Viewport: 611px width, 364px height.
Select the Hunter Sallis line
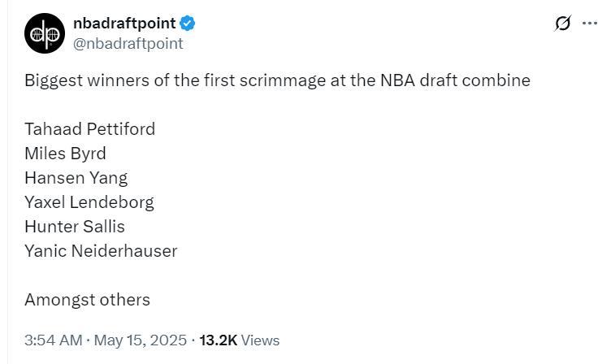tap(74, 227)
